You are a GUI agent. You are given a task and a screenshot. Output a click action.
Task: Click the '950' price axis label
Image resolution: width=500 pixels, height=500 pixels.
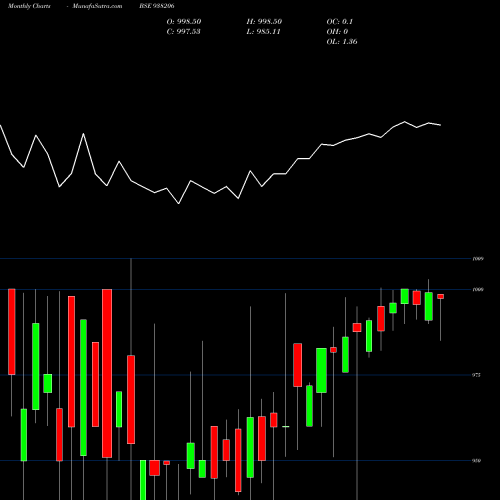(x=476, y=461)
